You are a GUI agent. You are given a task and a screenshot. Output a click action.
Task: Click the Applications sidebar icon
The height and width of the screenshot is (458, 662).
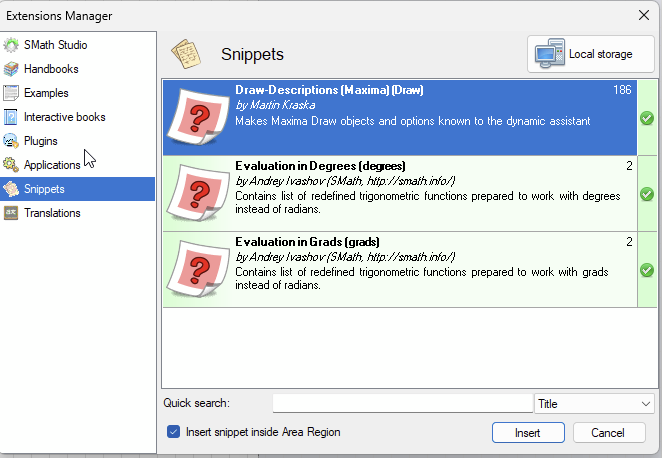coord(11,165)
